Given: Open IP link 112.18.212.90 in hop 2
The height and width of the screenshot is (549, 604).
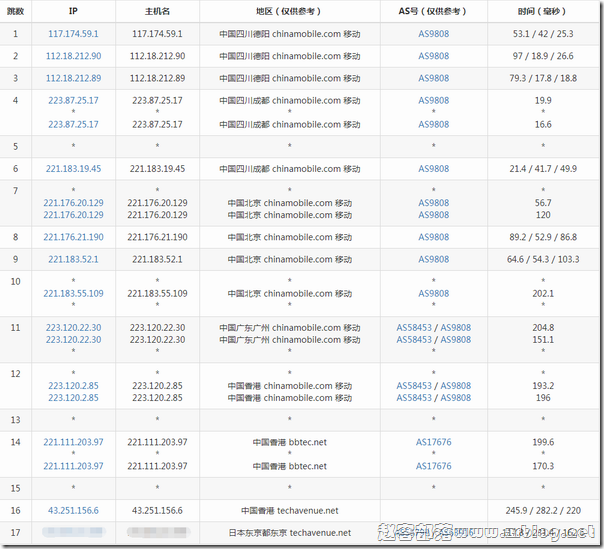Looking at the screenshot, I should (x=73, y=56).
